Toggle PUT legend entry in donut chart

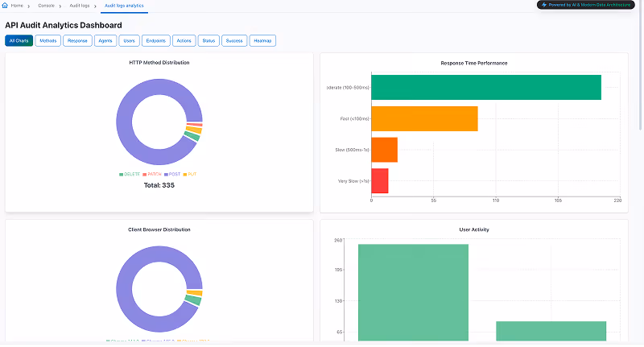[190, 174]
